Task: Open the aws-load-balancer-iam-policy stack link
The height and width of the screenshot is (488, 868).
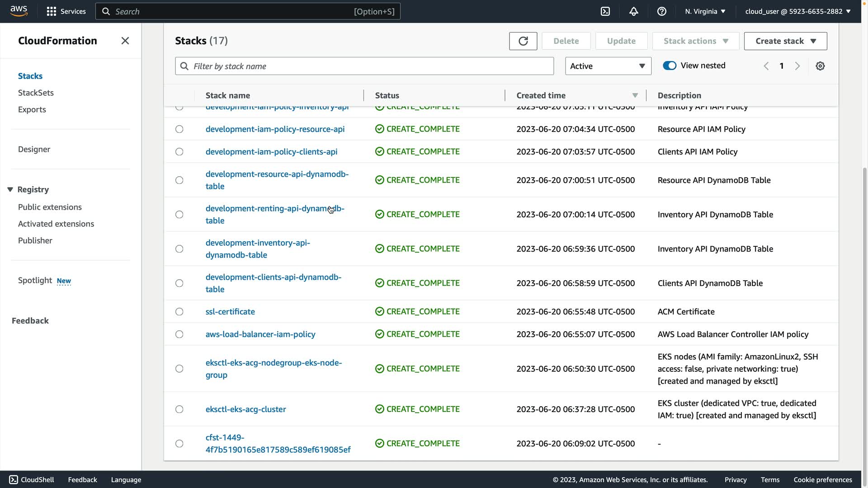Action: [x=260, y=334]
